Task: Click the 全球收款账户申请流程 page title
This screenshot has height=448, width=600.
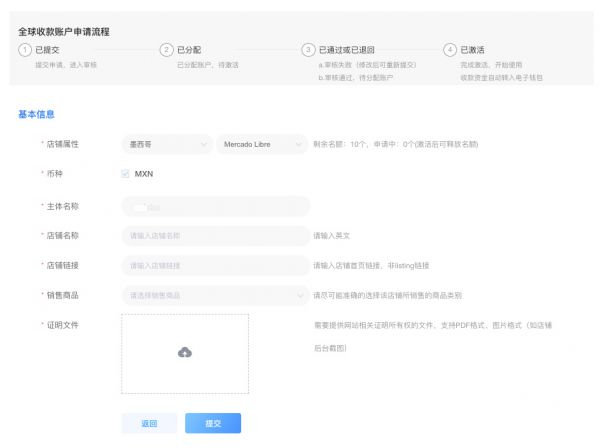Action: [64, 31]
